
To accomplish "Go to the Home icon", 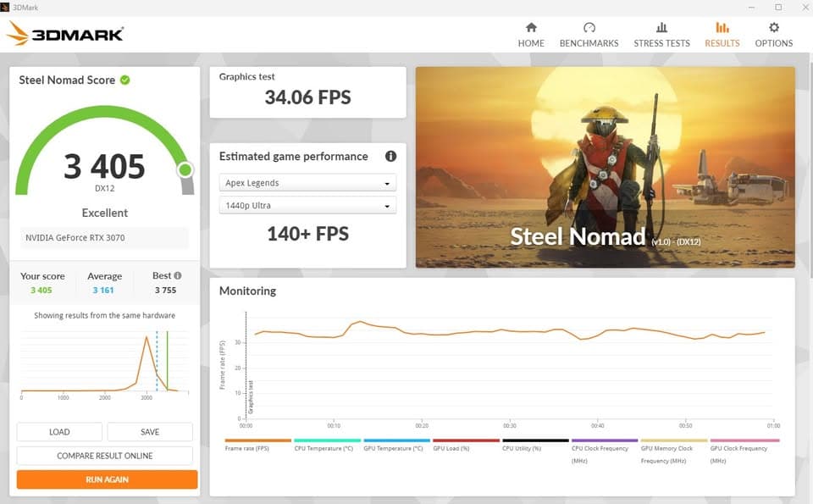I will 531,27.
